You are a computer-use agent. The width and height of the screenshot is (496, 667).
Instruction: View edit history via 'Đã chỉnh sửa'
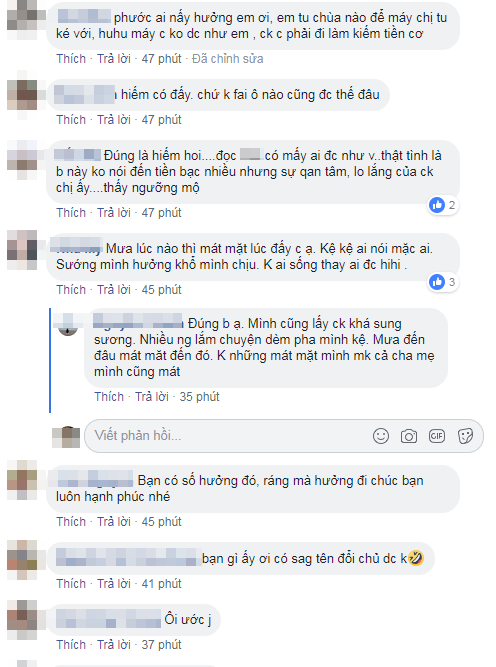(x=228, y=59)
